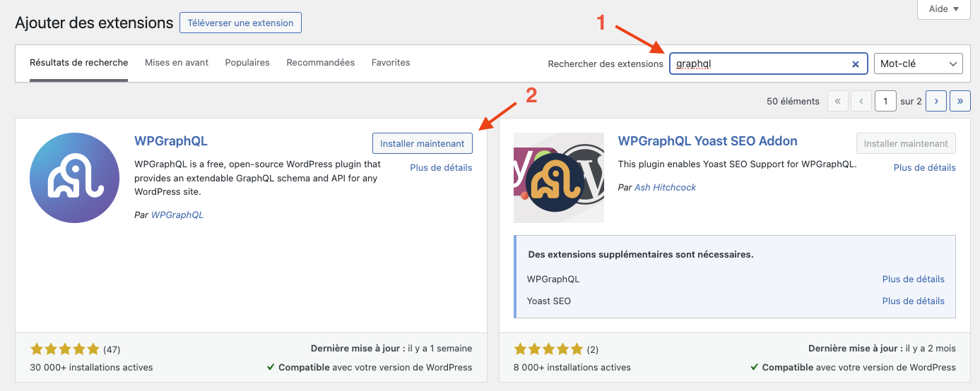Viewport: 980px width, 391px height.
Task: Open the WPGraphQL elephant logo thumbnail
Action: (x=75, y=178)
